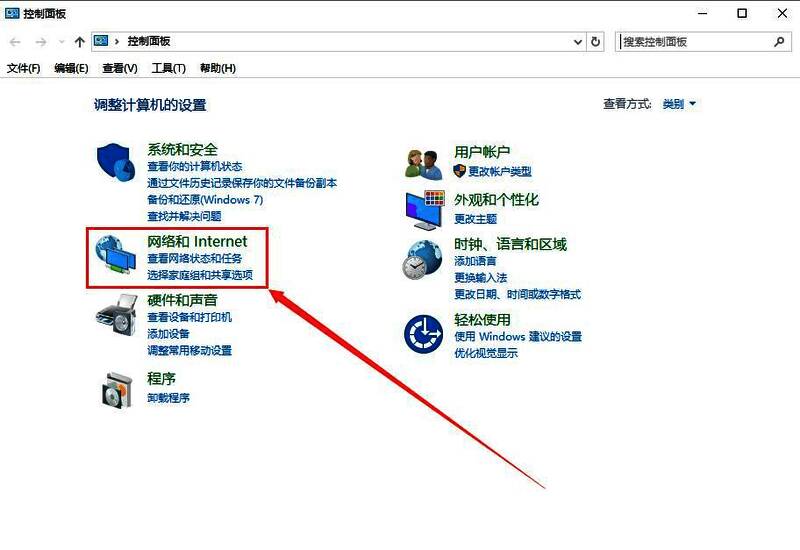Open the 文件(F) menu
Screen dimensions: 800x550
23,68
